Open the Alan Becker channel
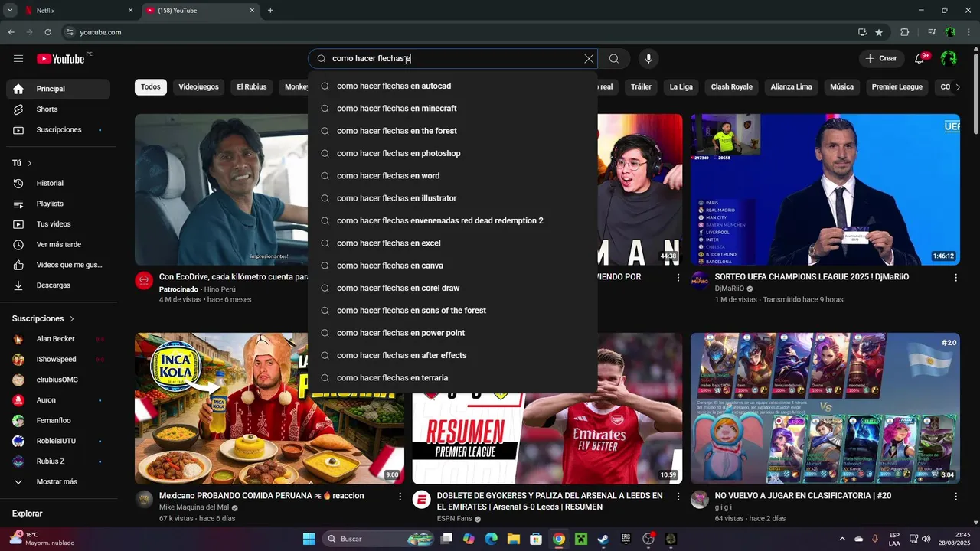Viewport: 980px width, 551px height. click(x=58, y=339)
